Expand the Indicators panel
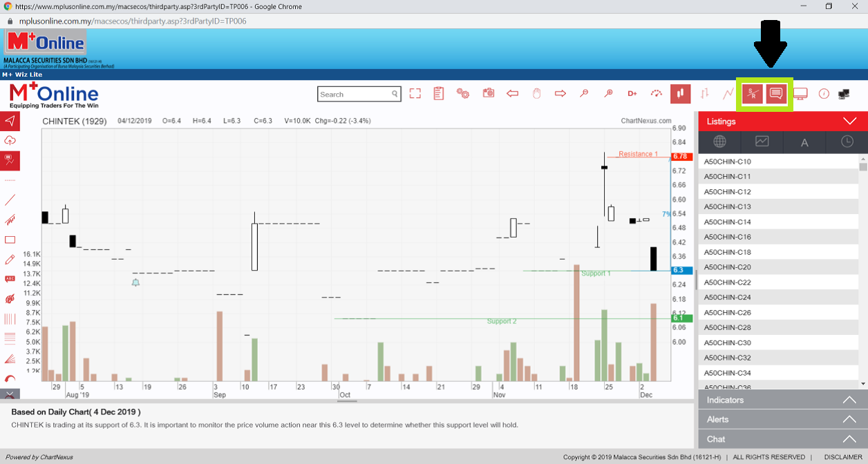 849,400
